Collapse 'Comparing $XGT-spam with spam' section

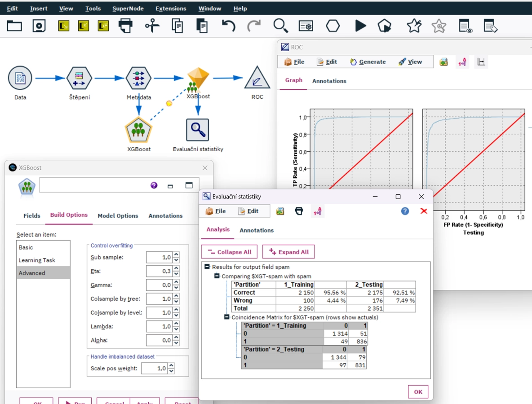click(217, 276)
